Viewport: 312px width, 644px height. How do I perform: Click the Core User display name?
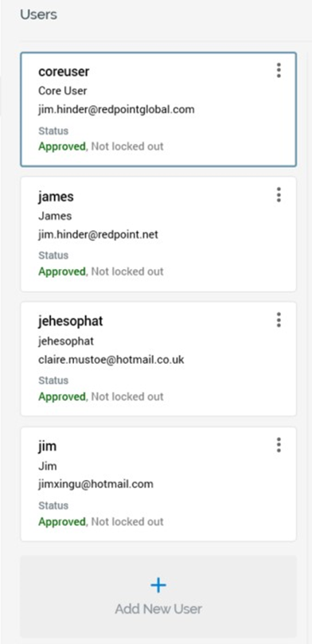(x=62, y=91)
